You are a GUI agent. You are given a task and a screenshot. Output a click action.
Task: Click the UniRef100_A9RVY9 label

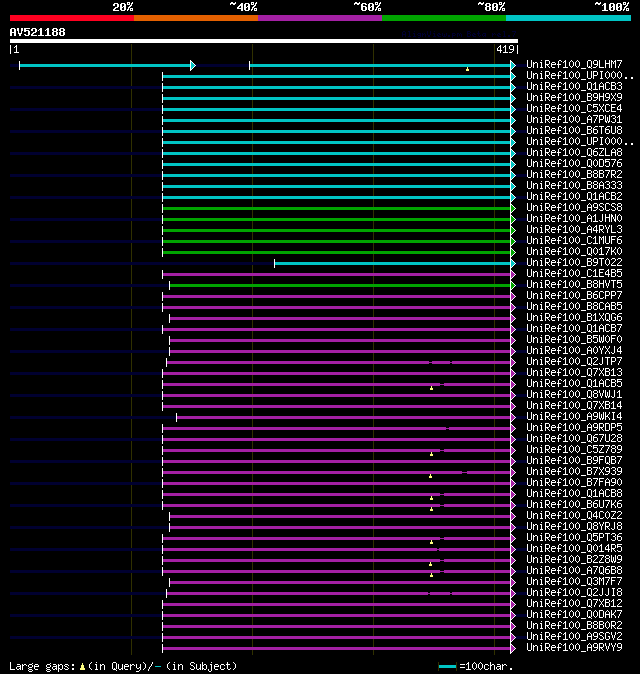574,647
